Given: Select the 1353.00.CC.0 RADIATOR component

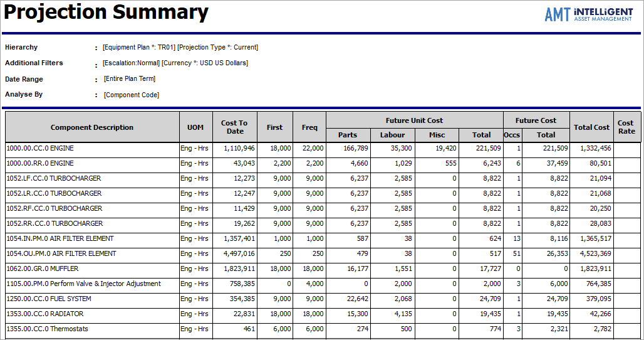Looking at the screenshot, I should pos(44,314).
